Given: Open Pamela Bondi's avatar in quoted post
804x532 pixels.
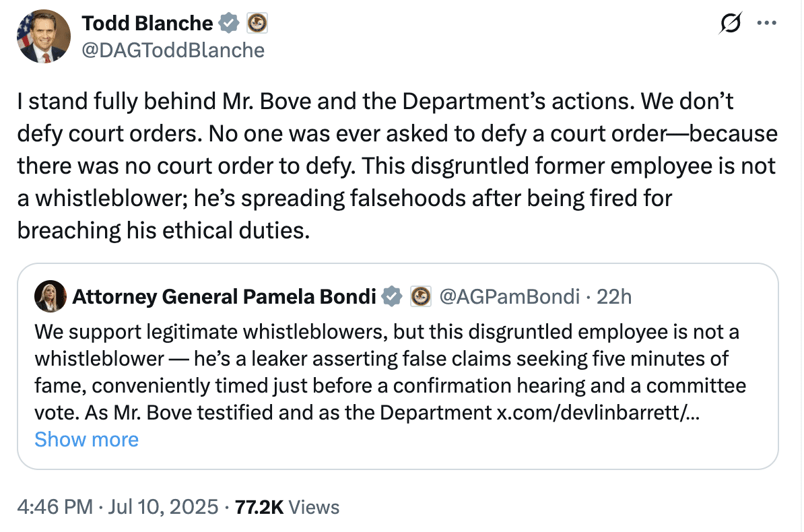Looking at the screenshot, I should (x=51, y=296).
